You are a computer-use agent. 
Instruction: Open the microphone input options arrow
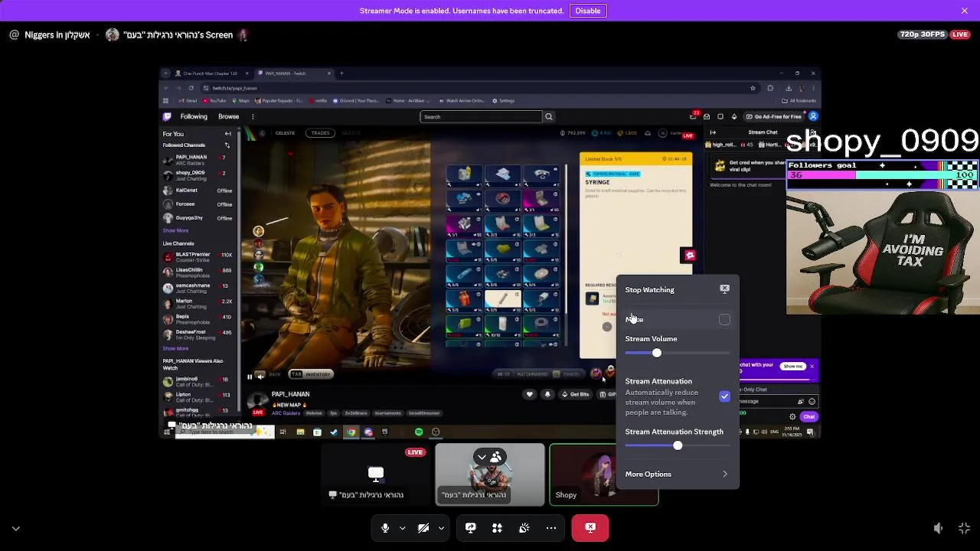pyautogui.click(x=402, y=528)
